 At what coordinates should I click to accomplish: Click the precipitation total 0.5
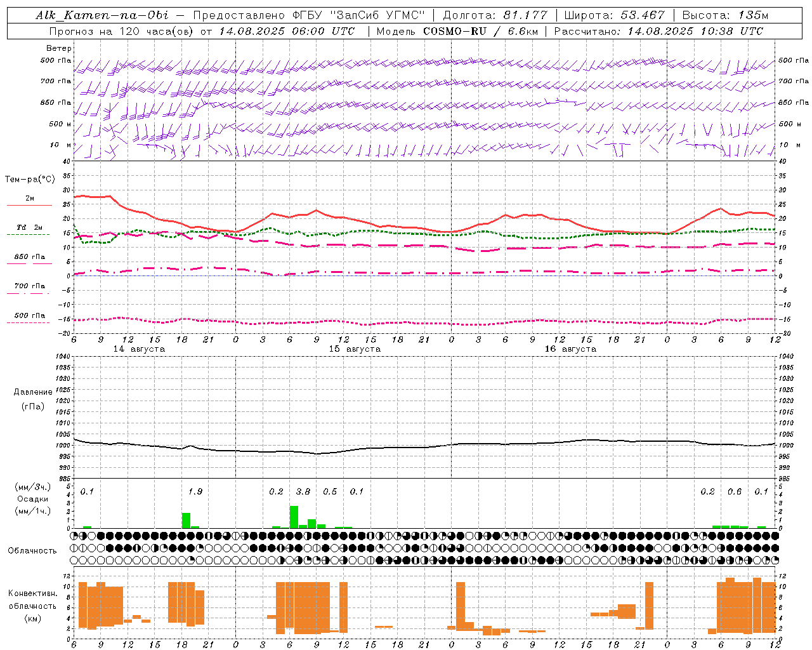[x=330, y=491]
